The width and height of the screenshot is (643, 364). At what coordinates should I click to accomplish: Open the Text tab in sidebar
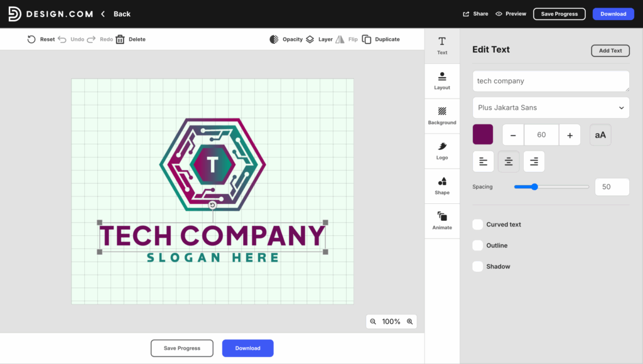(x=442, y=46)
